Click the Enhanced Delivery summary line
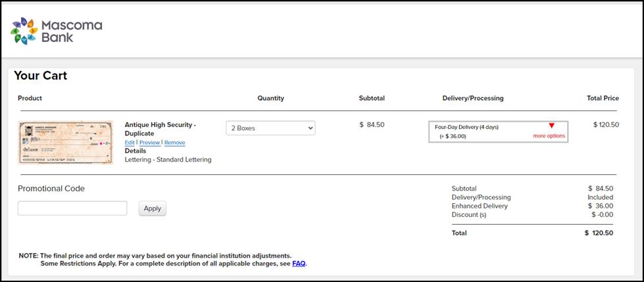 479,206
